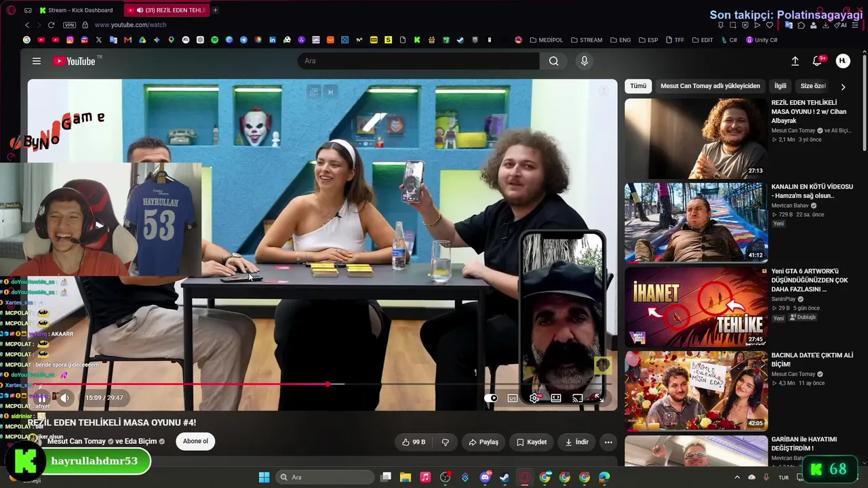Expand the EDIT bookmarks folder
This screenshot has width=868, height=488.
coord(703,40)
